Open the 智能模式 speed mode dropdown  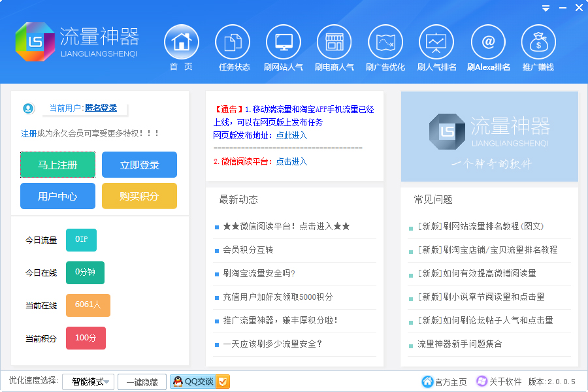87,382
